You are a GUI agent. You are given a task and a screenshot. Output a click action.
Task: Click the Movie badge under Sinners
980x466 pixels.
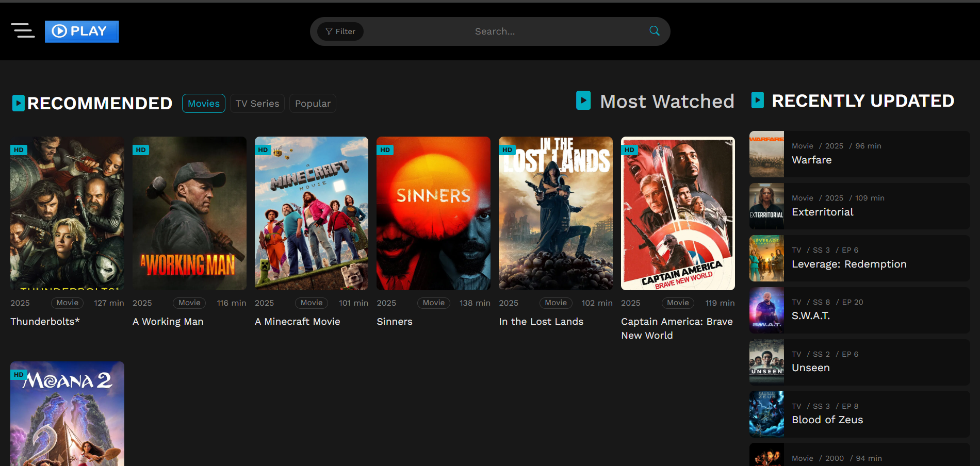[x=434, y=303]
